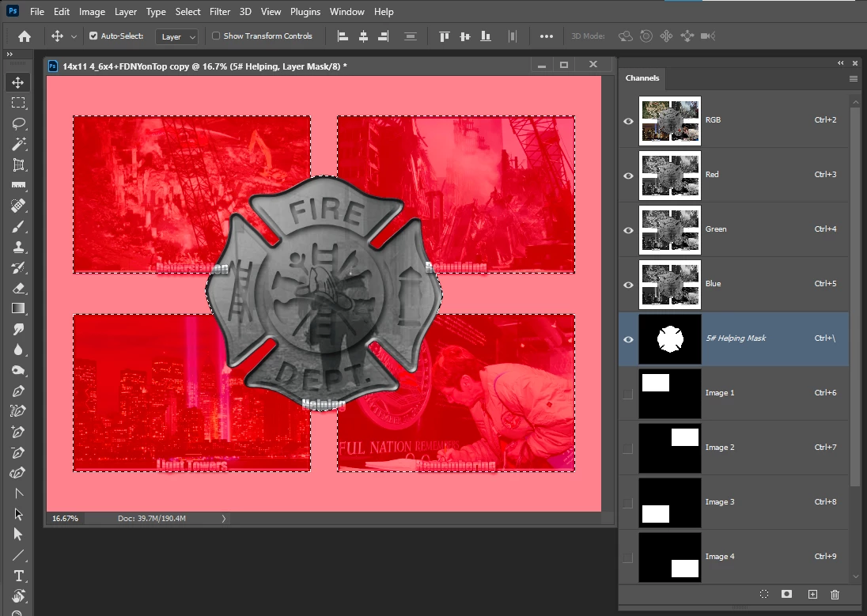867x616 pixels.
Task: Click the zoom percentage field 16.67%
Action: tap(65, 519)
